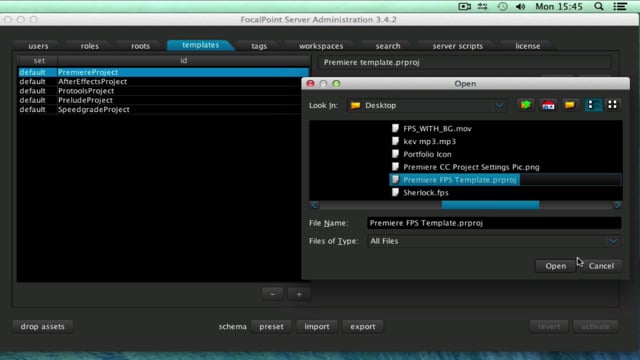Open the Spotlight search icon

(598, 7)
